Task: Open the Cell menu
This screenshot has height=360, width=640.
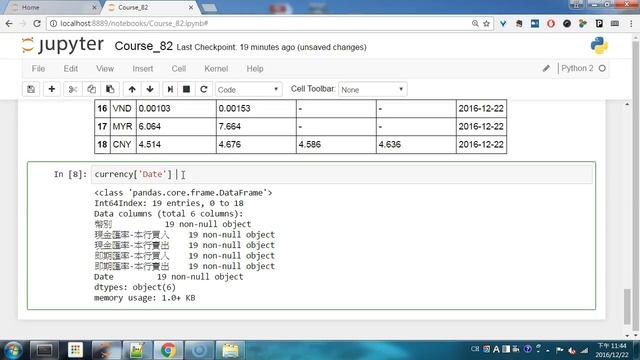Action: pos(179,69)
